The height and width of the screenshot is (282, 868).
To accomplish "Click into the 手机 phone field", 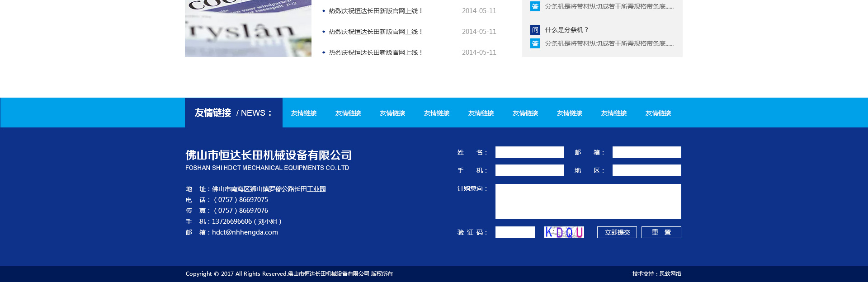I will [x=529, y=170].
